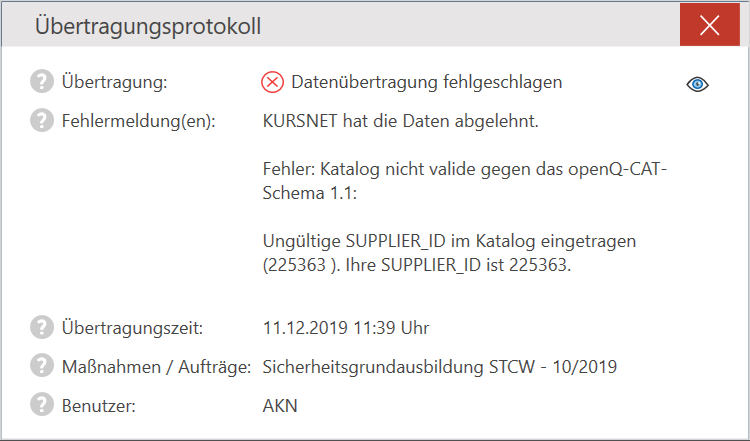The width and height of the screenshot is (750, 441).
Task: Click the "KURSNET hat die Daten abgelehnt" message
Action: click(400, 121)
